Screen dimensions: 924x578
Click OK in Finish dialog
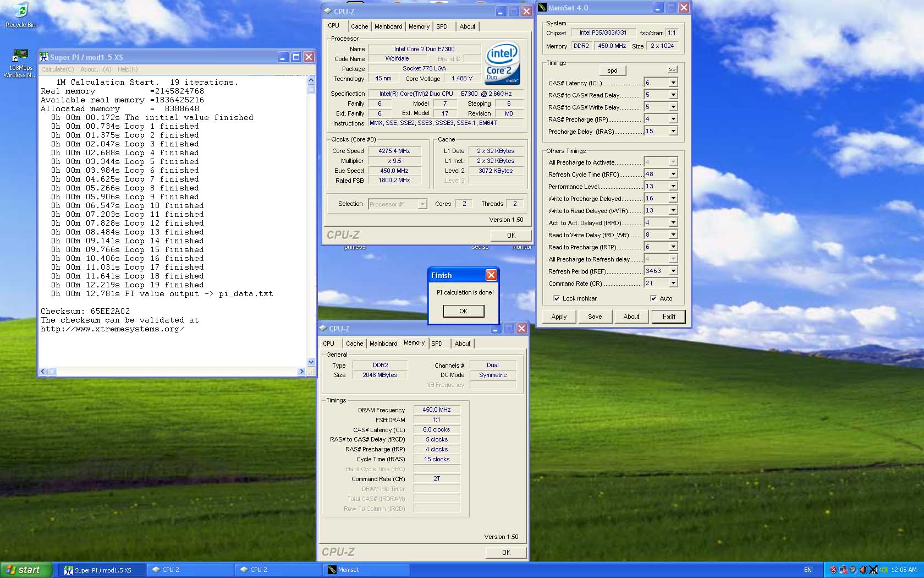pos(463,311)
